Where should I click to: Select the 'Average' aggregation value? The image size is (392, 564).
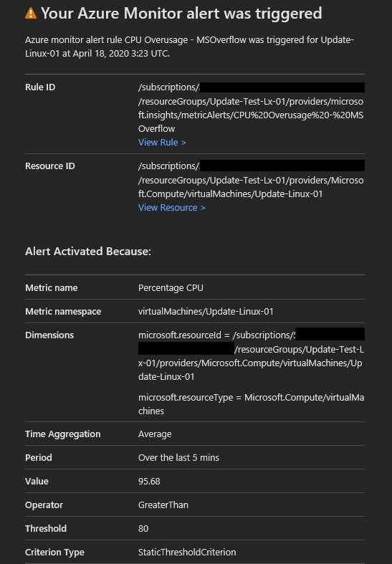click(x=155, y=434)
